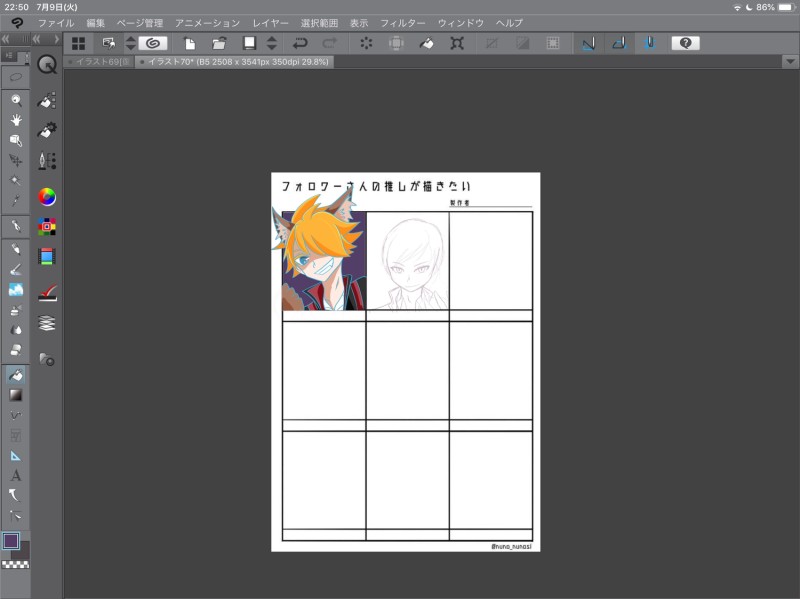Select the purple main color swatch
Image resolution: width=800 pixels, height=599 pixels.
[x=11, y=540]
